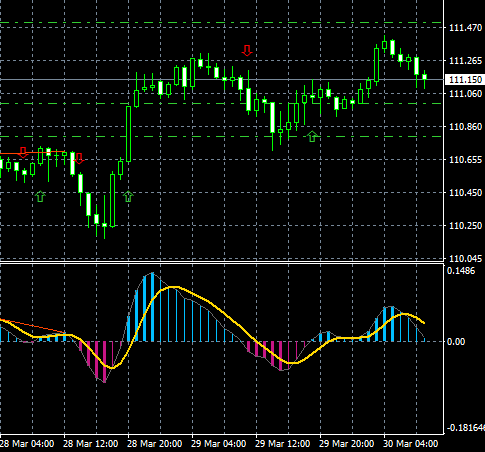Select the green up arrow under the 28 Mar 20:00 candle

click(128, 196)
